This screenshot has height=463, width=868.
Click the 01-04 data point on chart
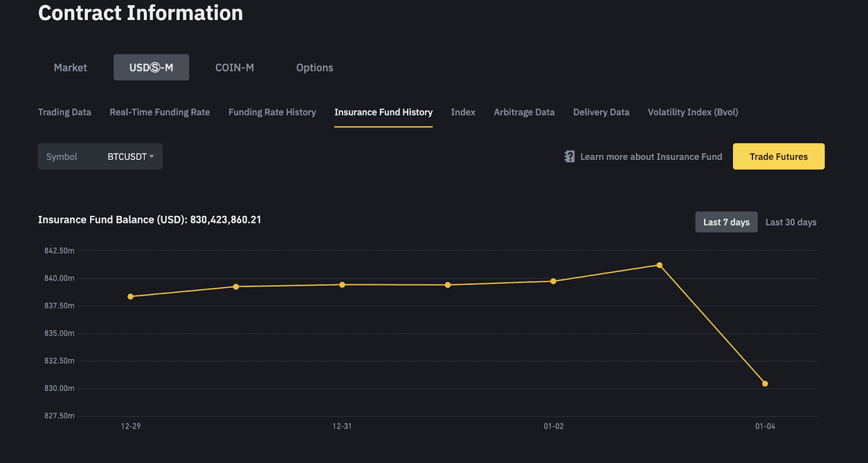(x=765, y=384)
